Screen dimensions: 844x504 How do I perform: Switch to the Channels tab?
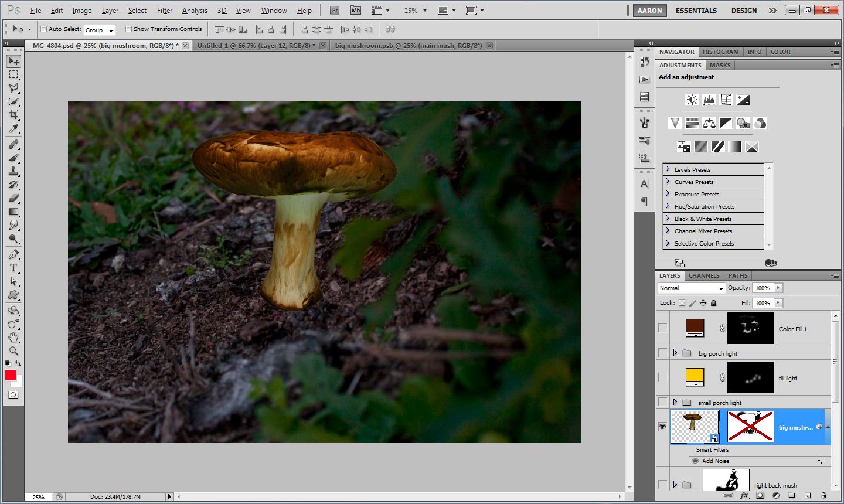point(703,275)
